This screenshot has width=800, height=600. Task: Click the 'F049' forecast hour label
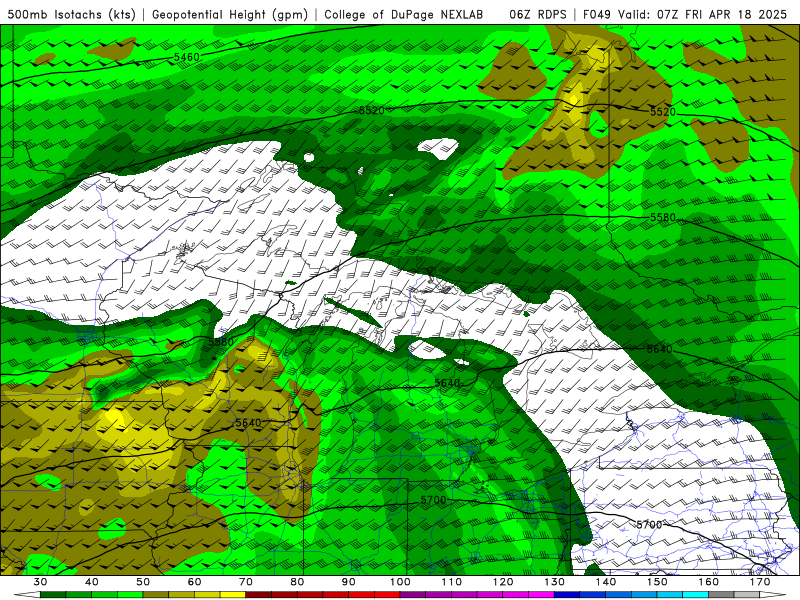pos(598,14)
